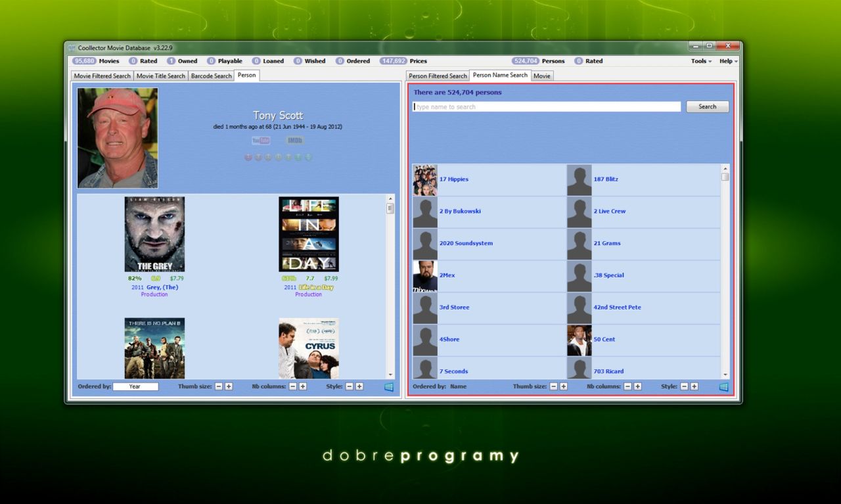The width and height of the screenshot is (841, 504).
Task: Open 'There Is No Plan B' poster
Action: coord(154,348)
